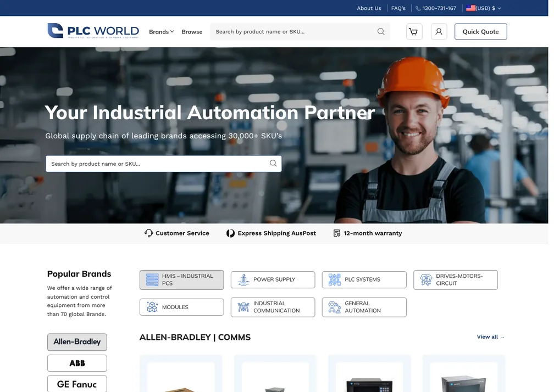Go to About Us page
Screen dimensions: 554x392
tap(369, 8)
